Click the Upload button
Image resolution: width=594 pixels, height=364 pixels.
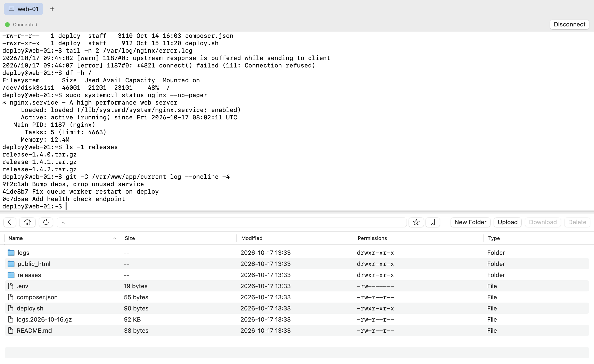507,222
